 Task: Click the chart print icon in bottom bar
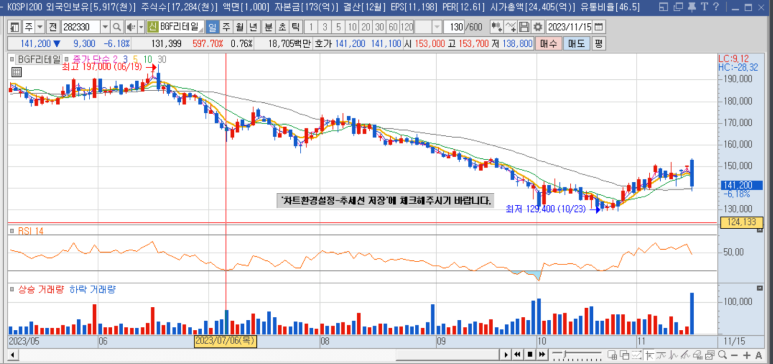[x=709, y=355]
